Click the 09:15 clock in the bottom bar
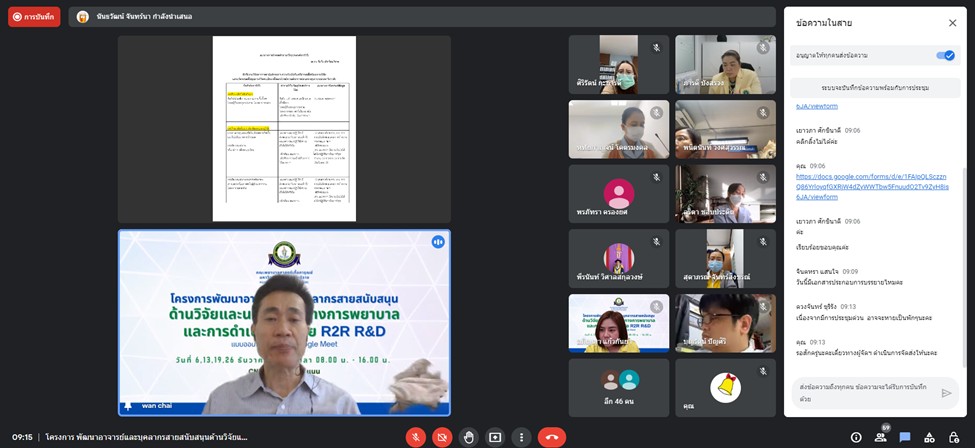Image resolution: width=975 pixels, height=448 pixels. 22,437
